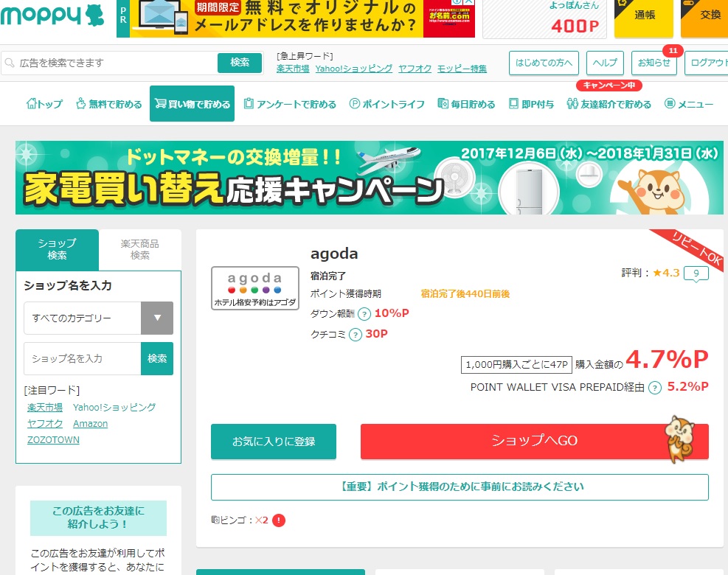
Task: Click the magnifier icon in search box
Action: point(10,63)
